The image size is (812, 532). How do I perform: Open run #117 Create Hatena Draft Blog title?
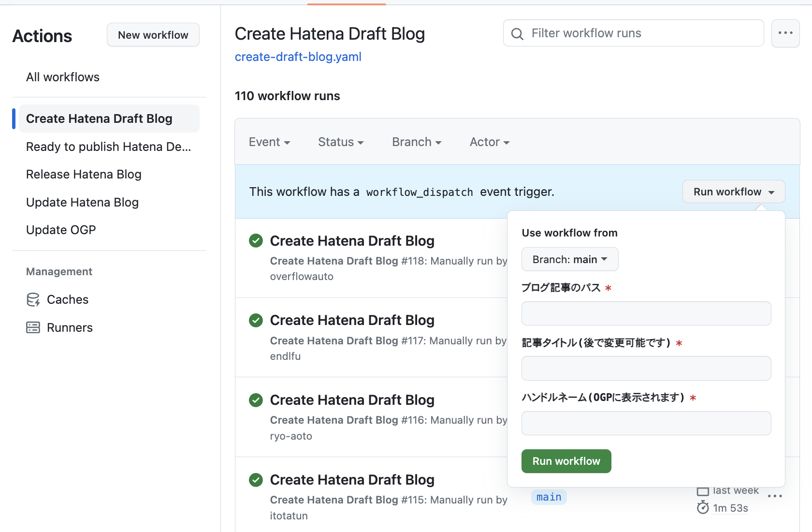click(352, 320)
